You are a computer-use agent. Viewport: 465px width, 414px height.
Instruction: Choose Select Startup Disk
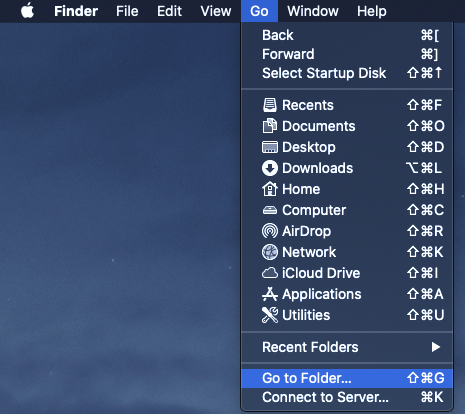coord(347,73)
